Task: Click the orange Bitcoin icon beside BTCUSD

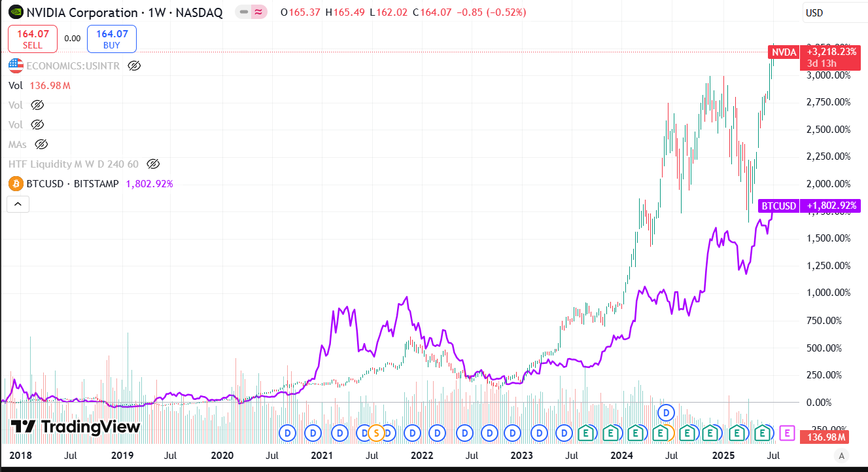Action: (x=16, y=184)
